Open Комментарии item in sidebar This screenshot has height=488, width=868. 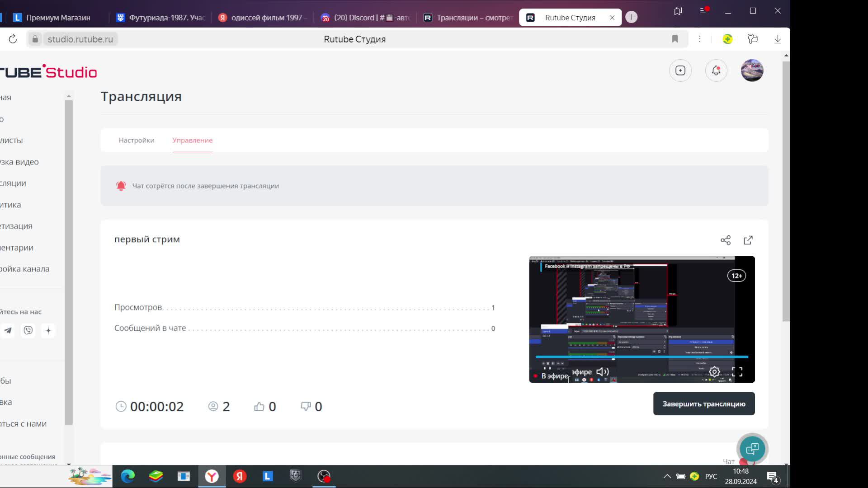pos(17,248)
